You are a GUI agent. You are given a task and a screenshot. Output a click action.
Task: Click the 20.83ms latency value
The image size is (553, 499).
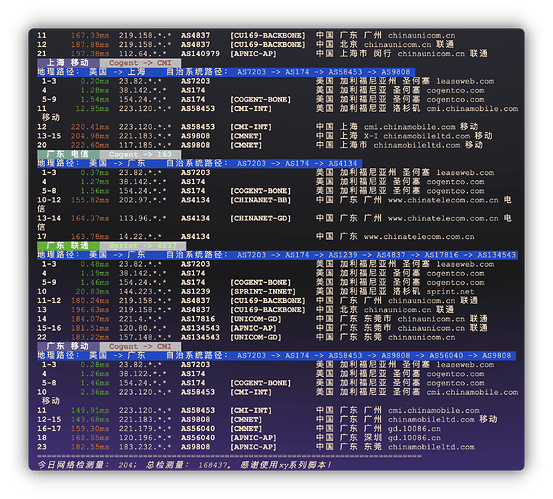tap(92, 291)
